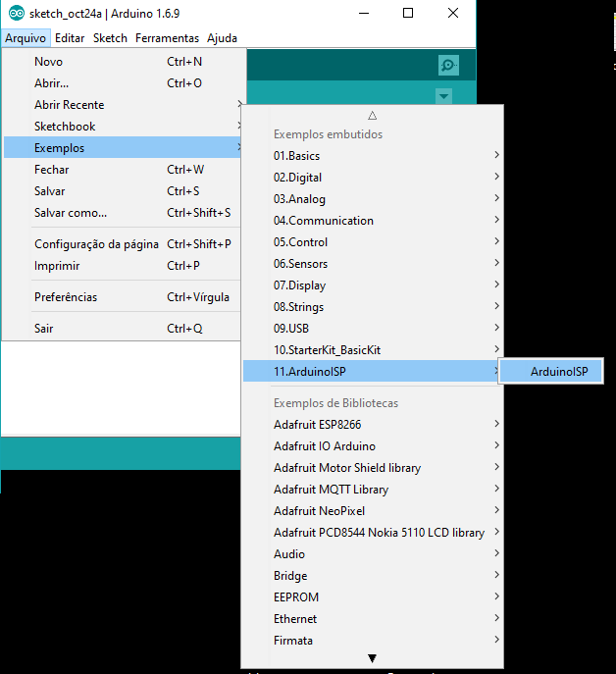Open Adafruit Motor Shield library examples
616x674 pixels.
point(373,467)
